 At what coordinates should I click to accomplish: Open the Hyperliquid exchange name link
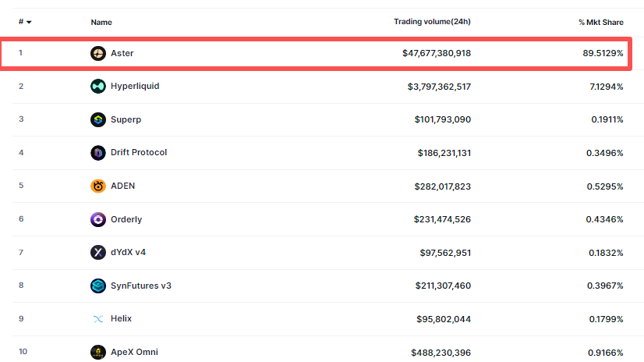[135, 86]
